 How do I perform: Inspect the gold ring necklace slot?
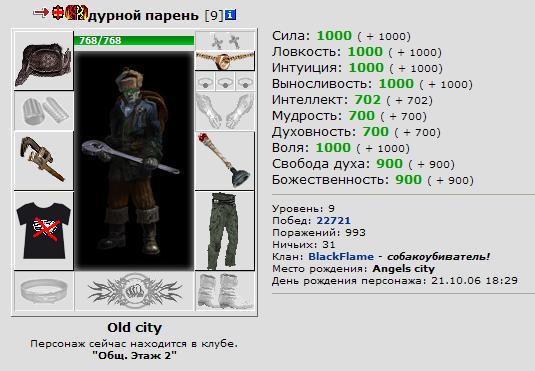[225, 61]
